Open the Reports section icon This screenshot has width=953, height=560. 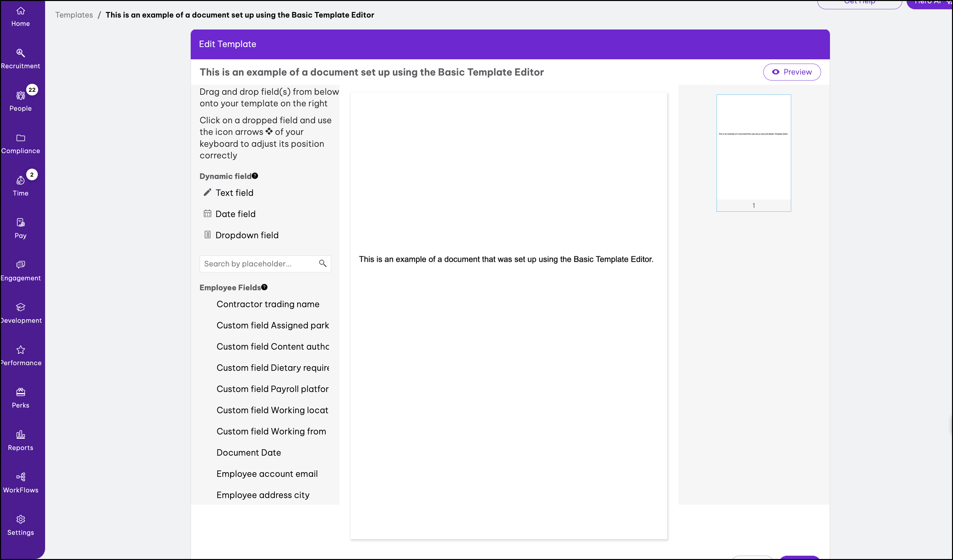pos(21,434)
